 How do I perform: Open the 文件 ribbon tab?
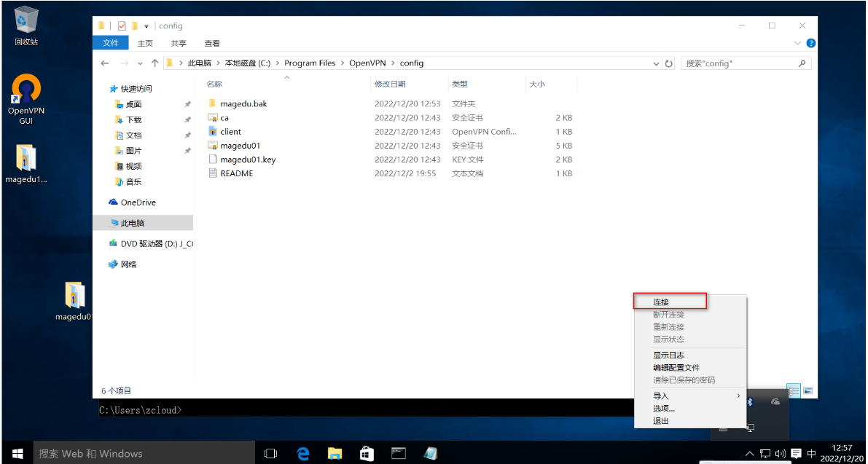[111, 43]
